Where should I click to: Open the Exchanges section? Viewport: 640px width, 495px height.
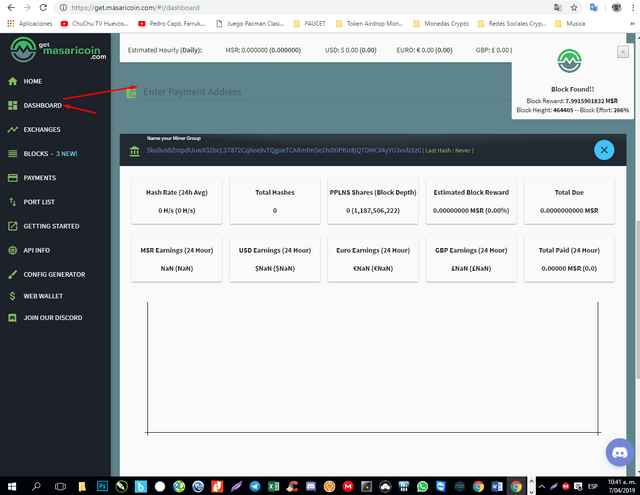(42, 129)
